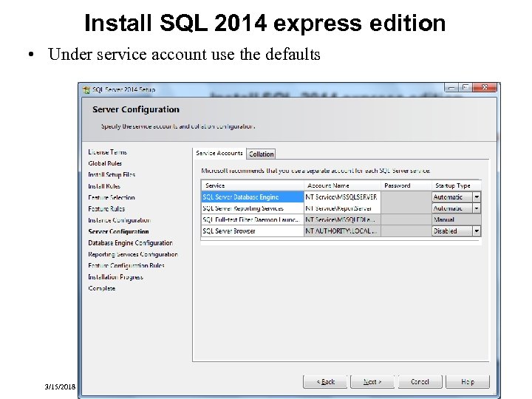Maximize the SQL Server 2014 Setup window
This screenshot has width=532, height=399.
point(465,87)
